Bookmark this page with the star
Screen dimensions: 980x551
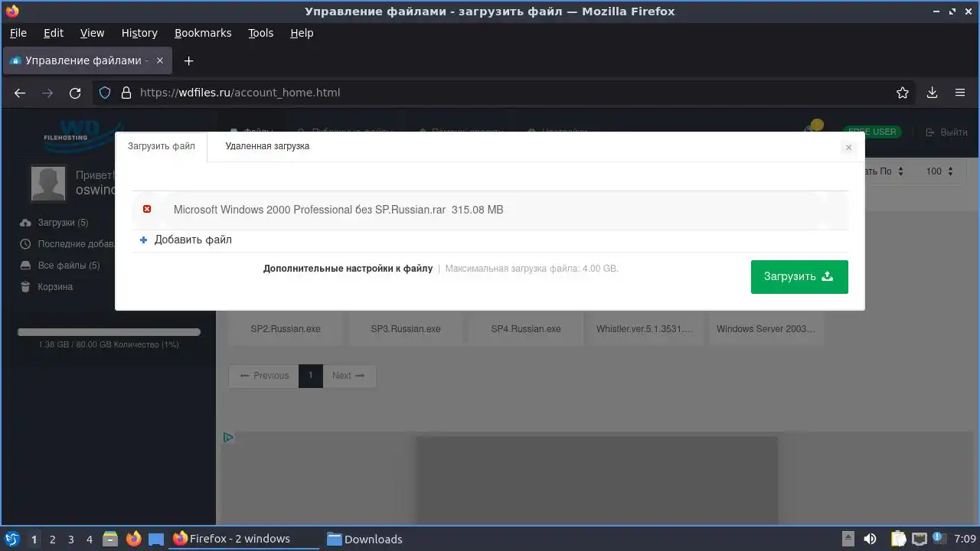pos(903,93)
